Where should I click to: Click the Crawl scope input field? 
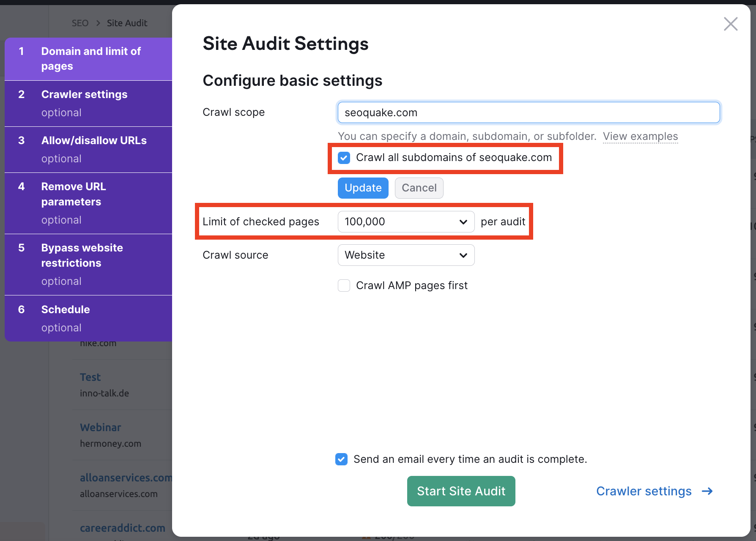[x=529, y=112]
